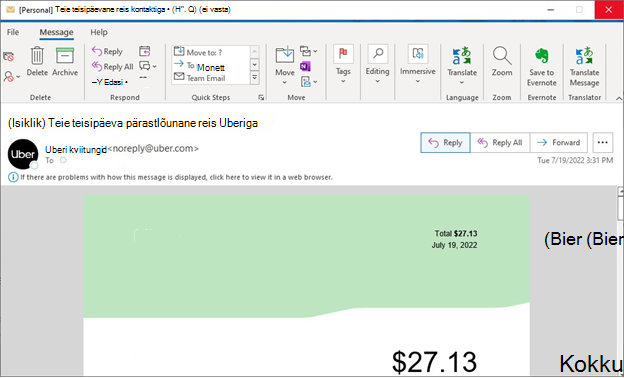Click the noreply@uber.com sender address
The height and width of the screenshot is (378, 624).
click(153, 148)
